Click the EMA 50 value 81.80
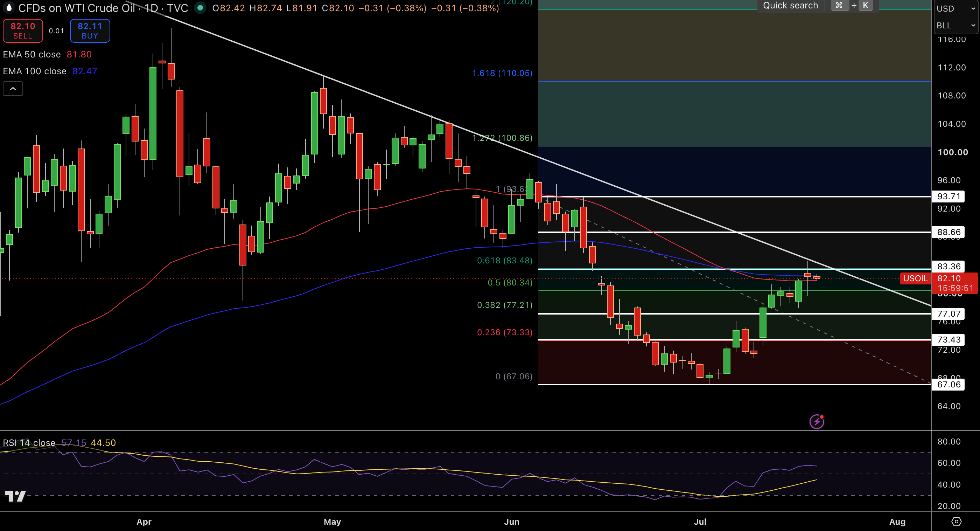This screenshot has width=980, height=531. click(x=79, y=54)
